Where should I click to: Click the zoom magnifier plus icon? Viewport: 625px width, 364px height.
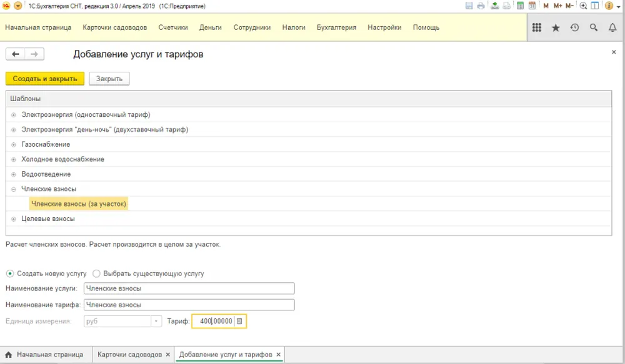click(583, 6)
